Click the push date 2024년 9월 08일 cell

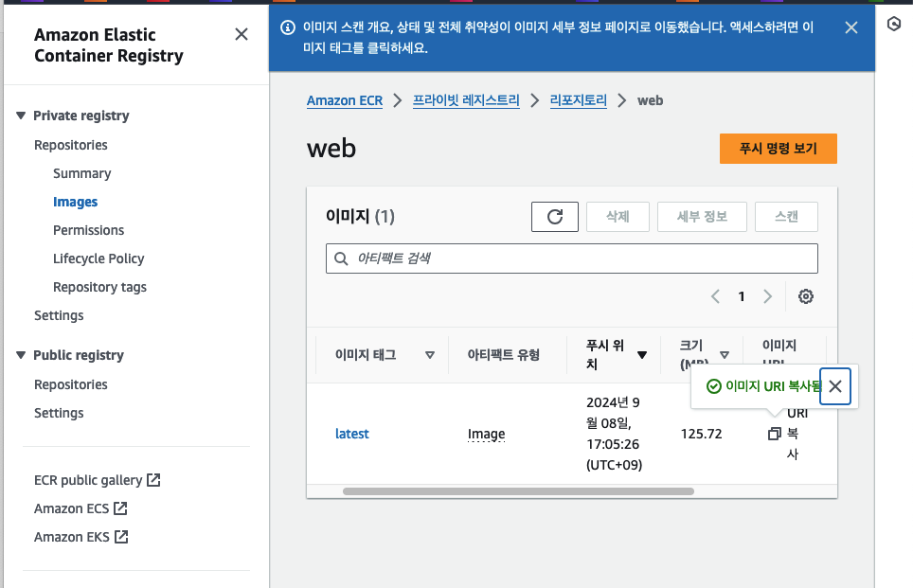click(614, 434)
